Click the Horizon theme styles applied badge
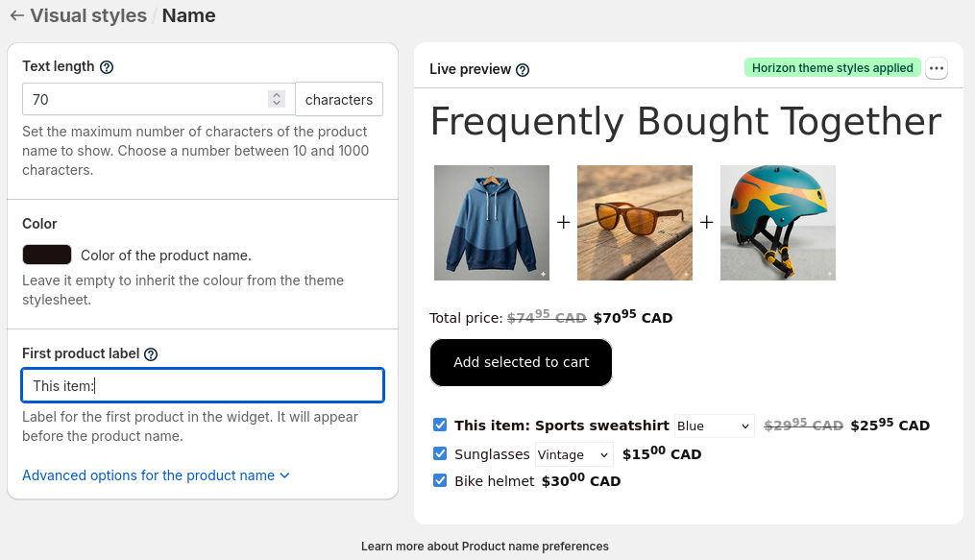This screenshot has height=560, width=975. pos(833,68)
